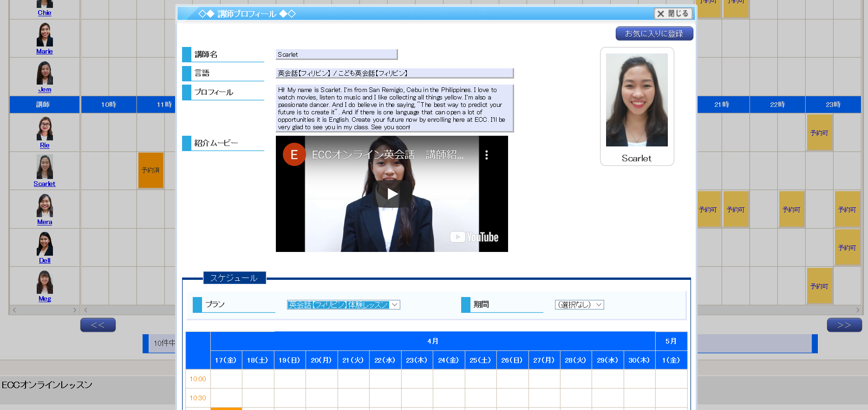Viewport: 868px width, 410px height.
Task: Click the YouTube logo on the video
Action: (474, 237)
